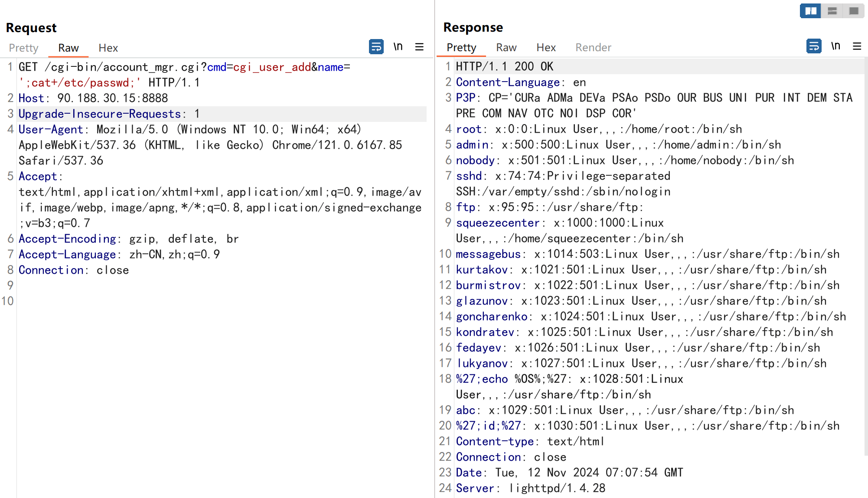868x498 pixels.
Task: Switch Response view to Hex tab
Action: click(546, 47)
